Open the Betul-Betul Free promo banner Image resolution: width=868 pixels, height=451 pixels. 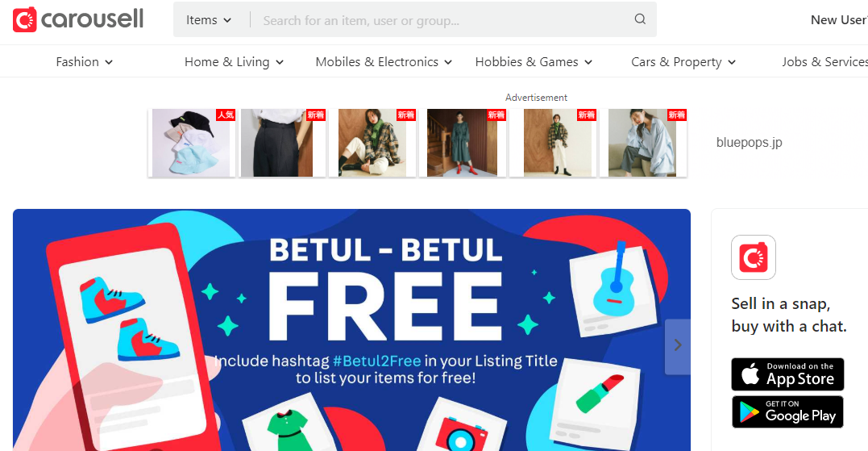351,330
